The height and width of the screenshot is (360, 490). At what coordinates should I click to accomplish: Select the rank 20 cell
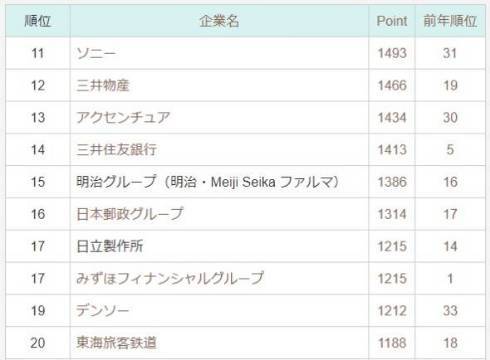[x=38, y=343]
